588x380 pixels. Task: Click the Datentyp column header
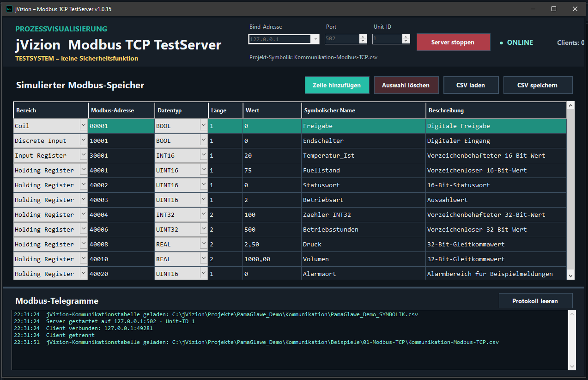click(x=182, y=110)
